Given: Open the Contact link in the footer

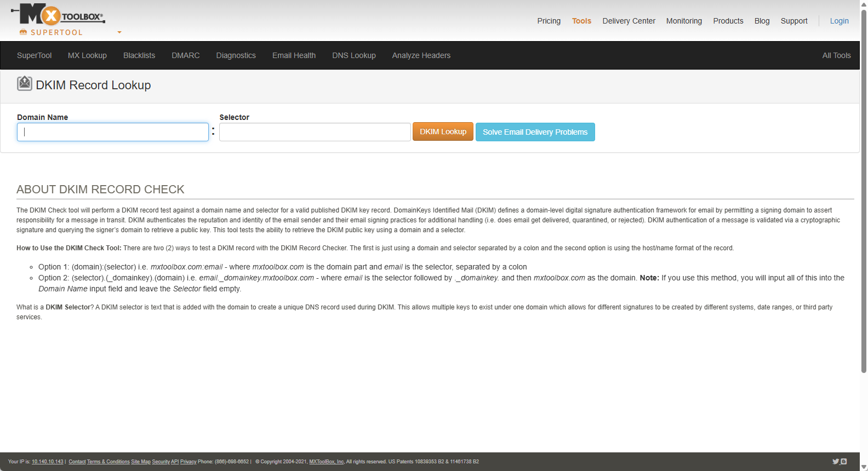Looking at the screenshot, I should (x=77, y=462).
